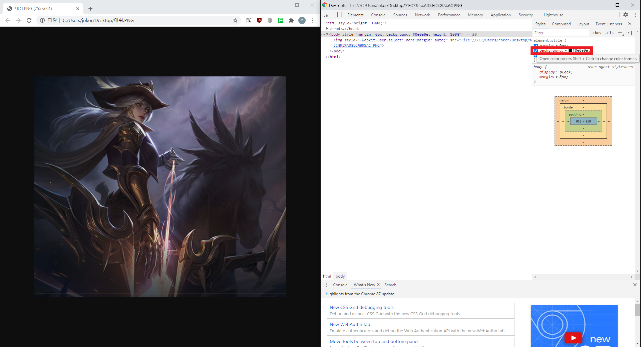Click the gray shield extension icon

tap(270, 20)
